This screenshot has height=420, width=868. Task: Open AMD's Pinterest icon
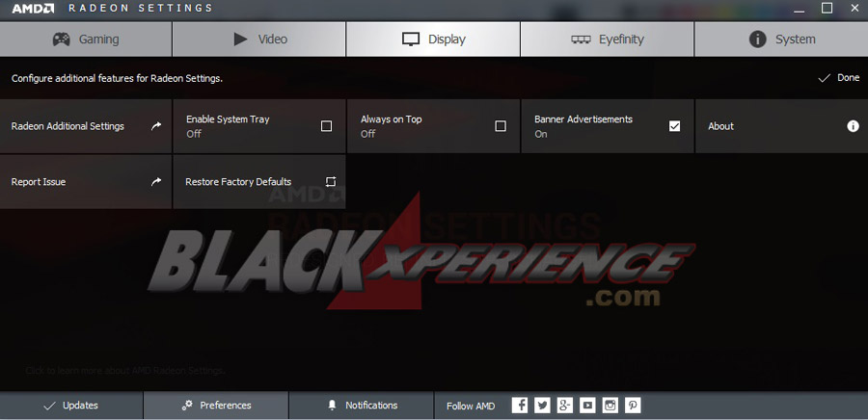pos(633,406)
